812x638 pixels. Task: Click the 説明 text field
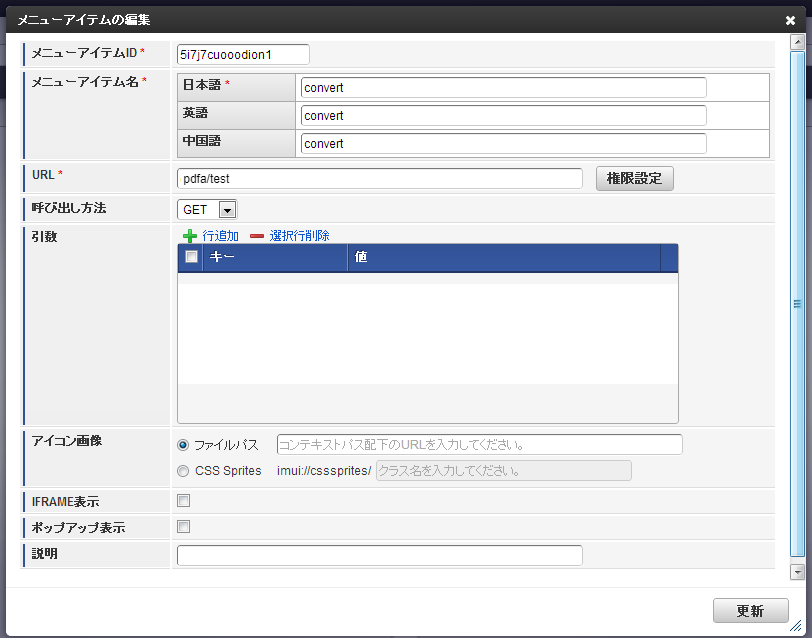pos(380,555)
